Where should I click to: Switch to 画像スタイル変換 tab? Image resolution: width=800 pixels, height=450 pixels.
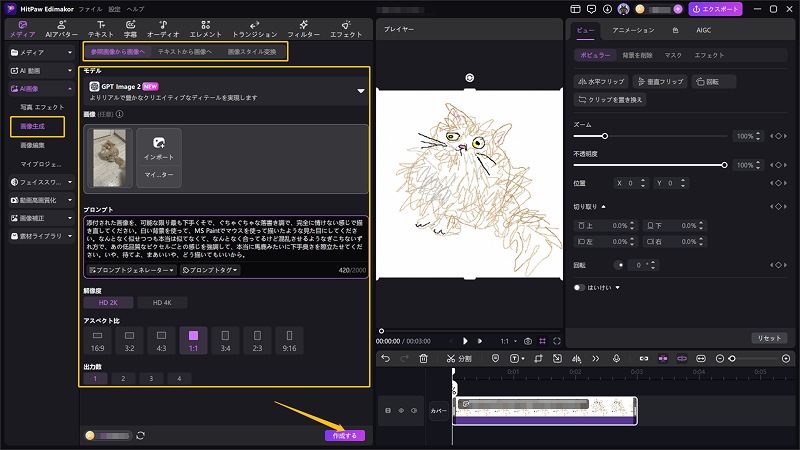[x=252, y=52]
